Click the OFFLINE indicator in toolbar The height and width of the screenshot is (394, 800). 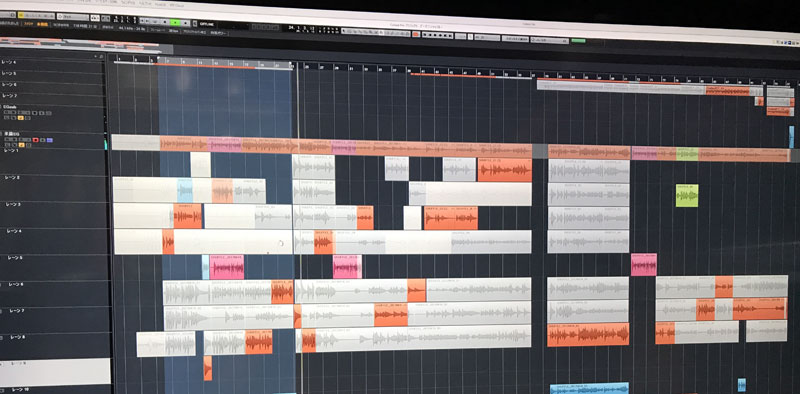pyautogui.click(x=206, y=24)
